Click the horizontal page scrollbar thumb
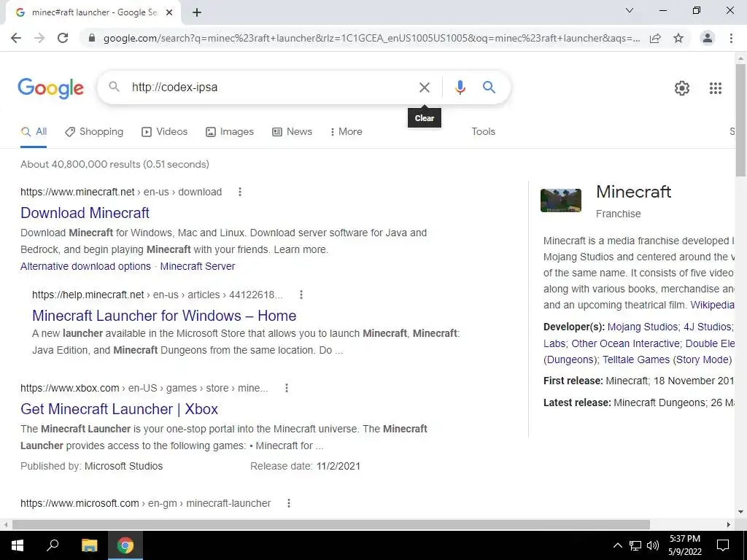This screenshot has height=560, width=747. pyautogui.click(x=331, y=524)
